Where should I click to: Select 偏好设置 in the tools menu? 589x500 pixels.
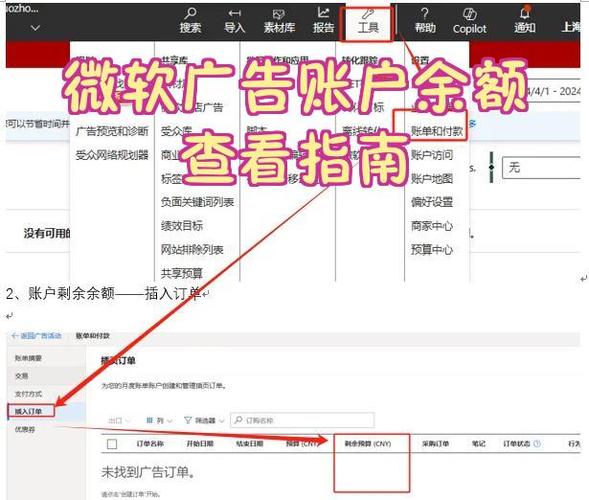(432, 202)
